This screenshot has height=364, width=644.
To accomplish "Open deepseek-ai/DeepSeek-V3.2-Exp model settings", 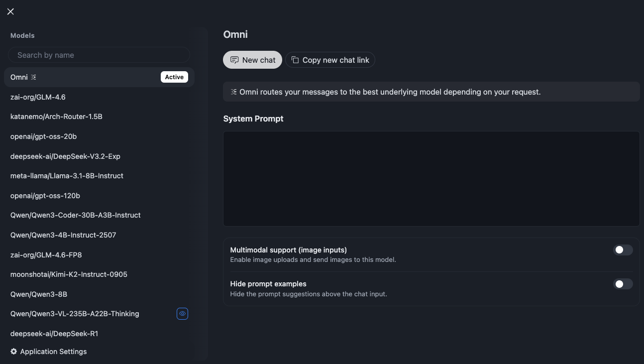I will [x=65, y=156].
